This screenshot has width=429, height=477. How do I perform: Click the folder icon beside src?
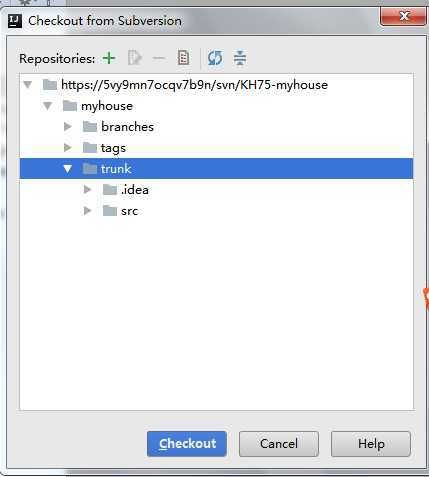pos(110,211)
